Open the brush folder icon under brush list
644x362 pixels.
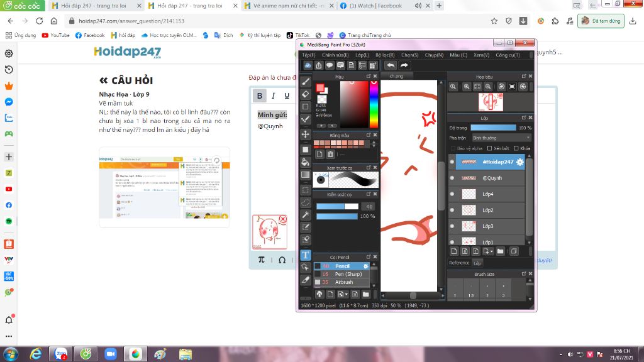point(365,294)
